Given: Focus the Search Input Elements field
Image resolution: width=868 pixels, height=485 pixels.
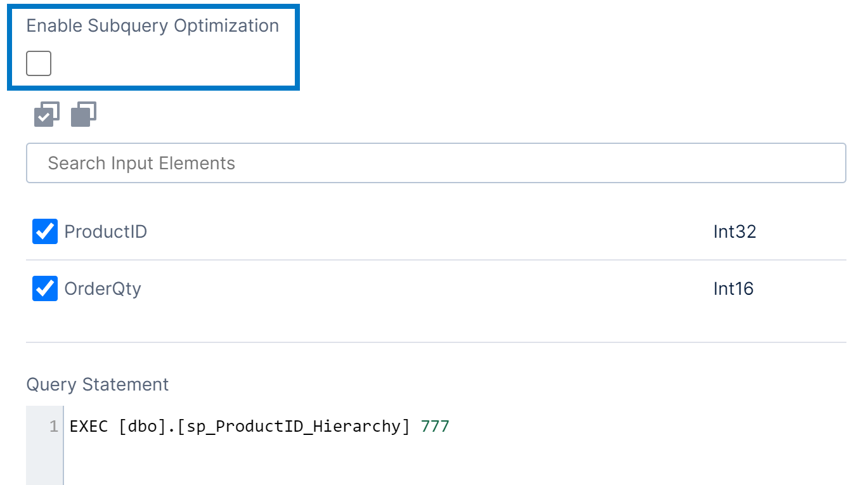Looking at the screenshot, I should pos(436,163).
